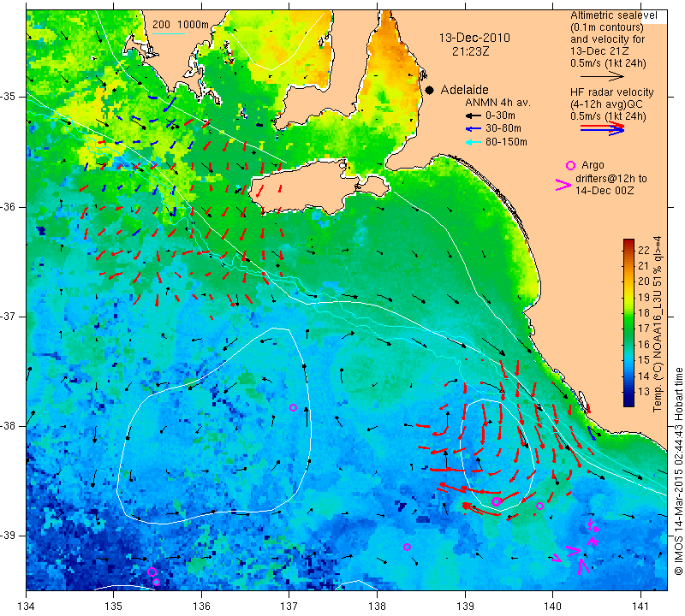Image resolution: width=685 pixels, height=616 pixels.
Task: Click the -37 latitude axis label
Action: point(9,316)
